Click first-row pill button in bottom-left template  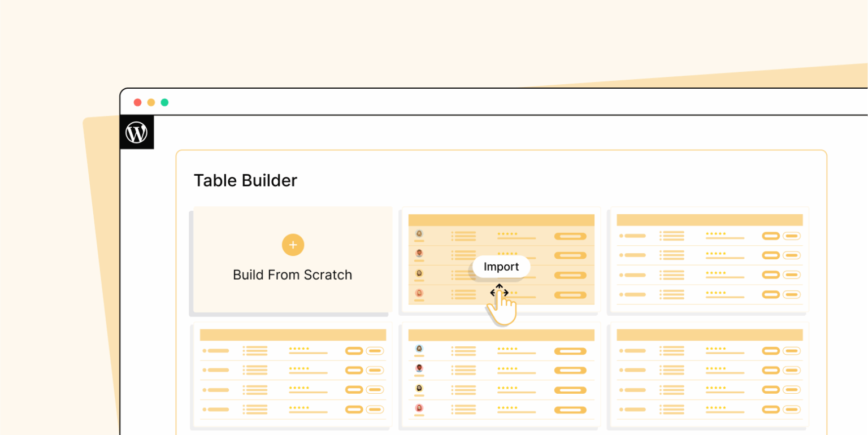click(x=354, y=351)
